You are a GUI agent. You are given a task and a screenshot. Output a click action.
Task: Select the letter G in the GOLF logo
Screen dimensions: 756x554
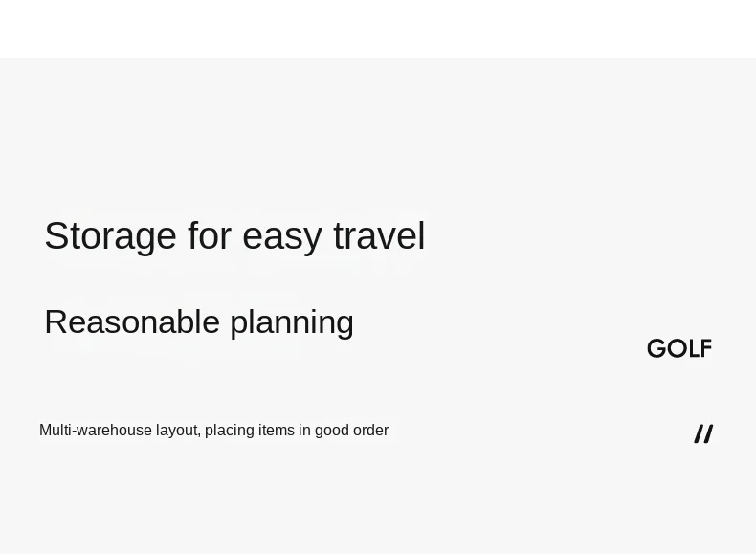pos(656,348)
